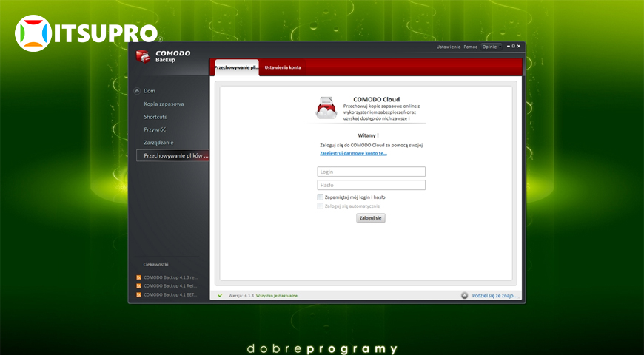
Task: Select Zarządzanie in the sidebar
Action: coord(158,143)
